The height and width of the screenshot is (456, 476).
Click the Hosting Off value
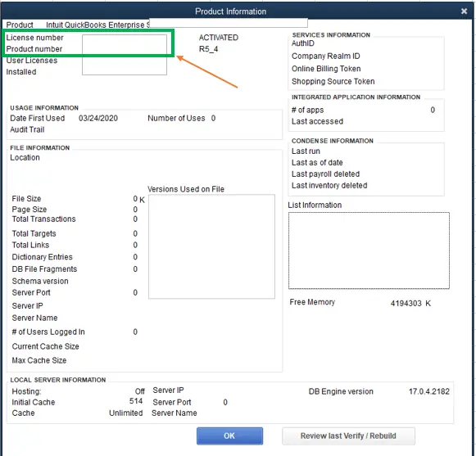(139, 391)
